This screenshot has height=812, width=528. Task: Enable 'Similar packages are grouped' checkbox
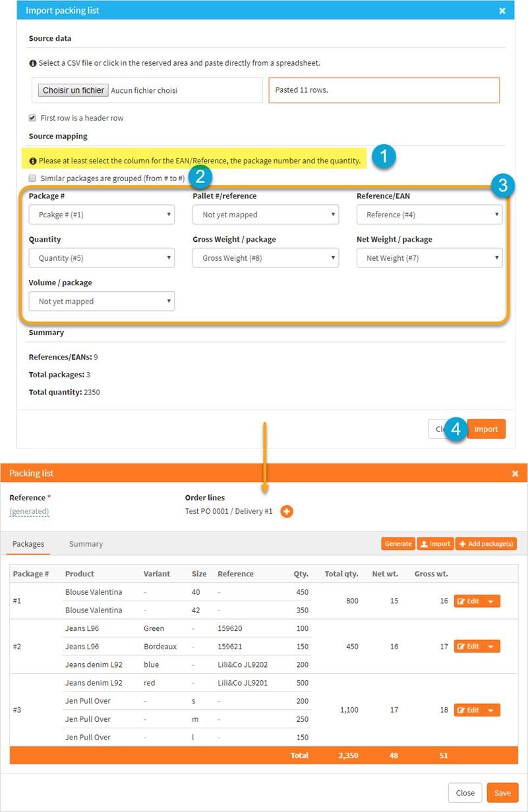coord(32,178)
